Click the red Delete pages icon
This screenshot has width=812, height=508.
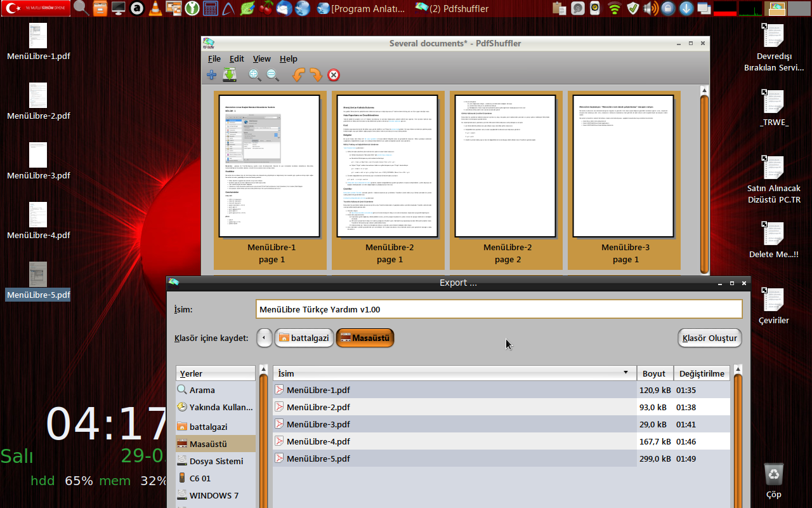pos(334,75)
